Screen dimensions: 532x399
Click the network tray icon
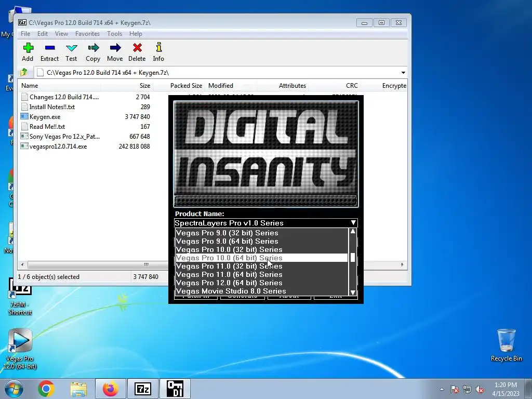click(x=467, y=389)
